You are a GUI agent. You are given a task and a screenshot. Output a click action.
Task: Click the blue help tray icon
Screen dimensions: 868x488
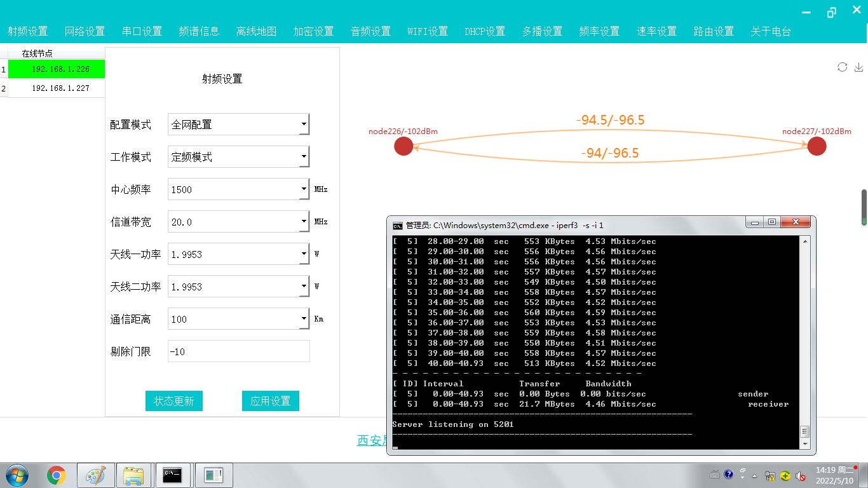(x=728, y=474)
